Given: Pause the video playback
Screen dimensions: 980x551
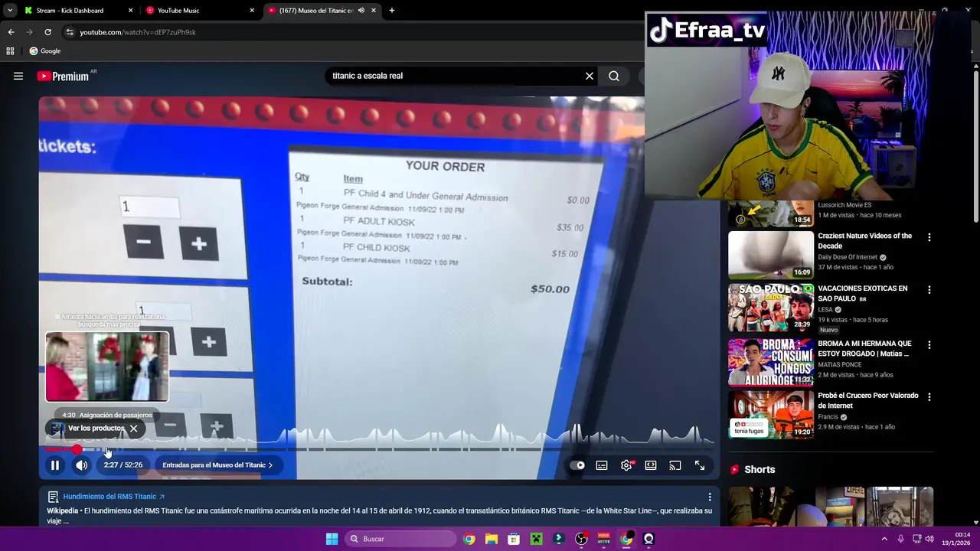Looking at the screenshot, I should click(55, 465).
